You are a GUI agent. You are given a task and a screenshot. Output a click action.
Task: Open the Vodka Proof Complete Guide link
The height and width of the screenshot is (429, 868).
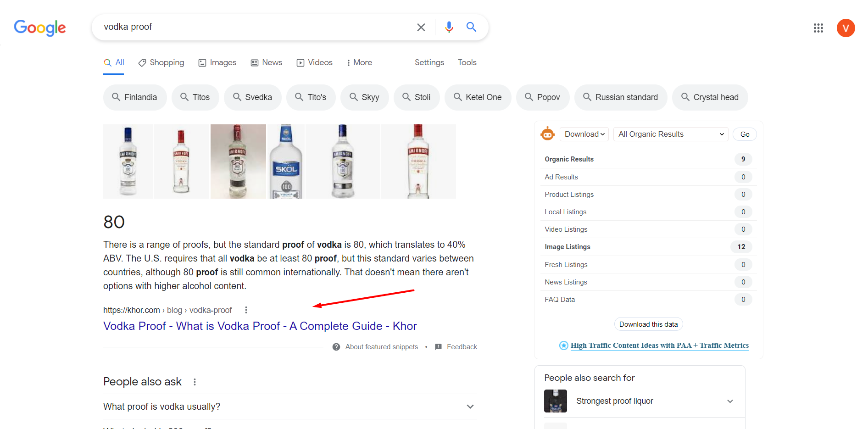click(260, 326)
